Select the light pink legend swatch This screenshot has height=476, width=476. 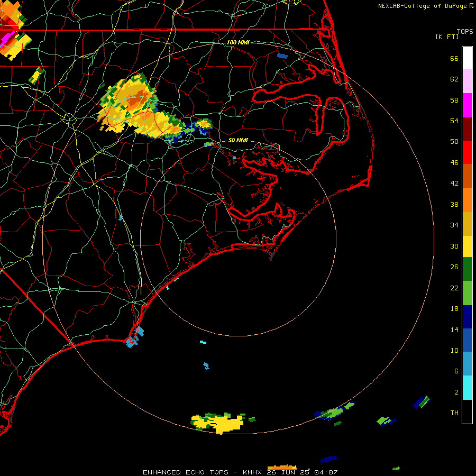click(x=467, y=81)
